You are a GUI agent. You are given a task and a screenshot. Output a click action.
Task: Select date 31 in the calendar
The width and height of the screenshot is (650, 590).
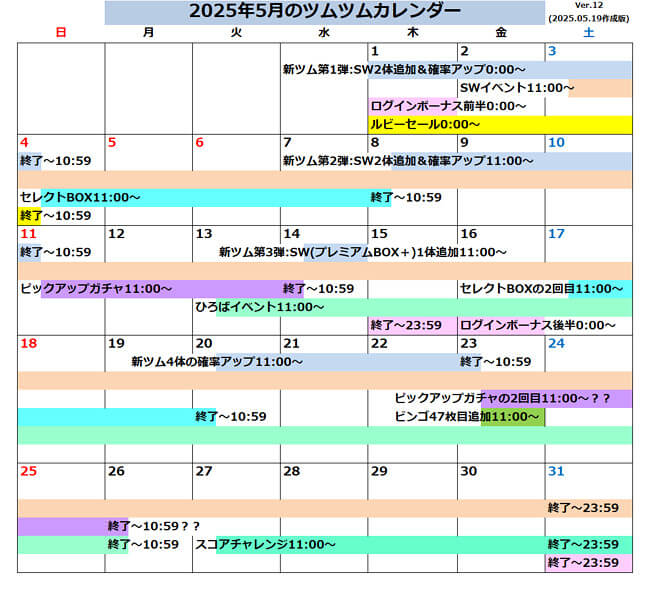pyautogui.click(x=556, y=471)
